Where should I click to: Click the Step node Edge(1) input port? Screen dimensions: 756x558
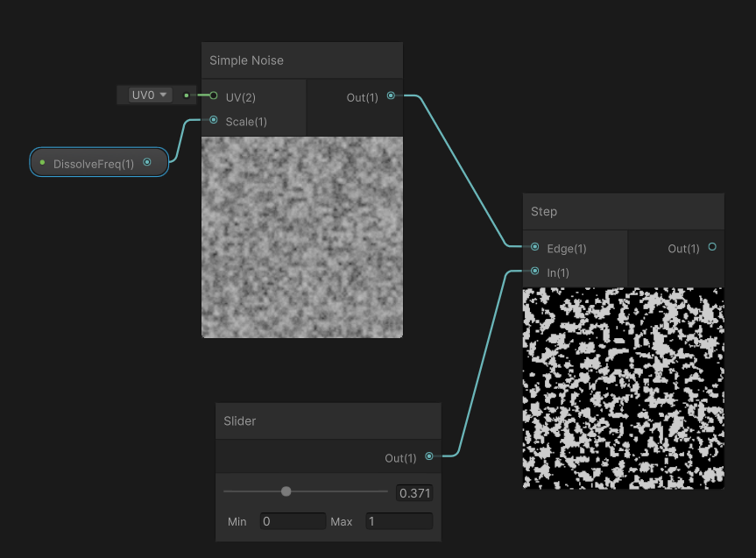(x=534, y=247)
